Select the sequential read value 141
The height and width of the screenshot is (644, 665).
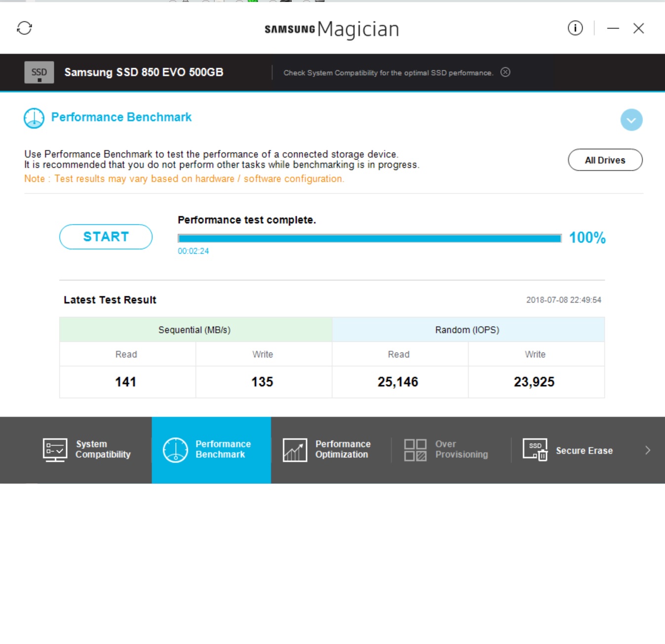(125, 382)
